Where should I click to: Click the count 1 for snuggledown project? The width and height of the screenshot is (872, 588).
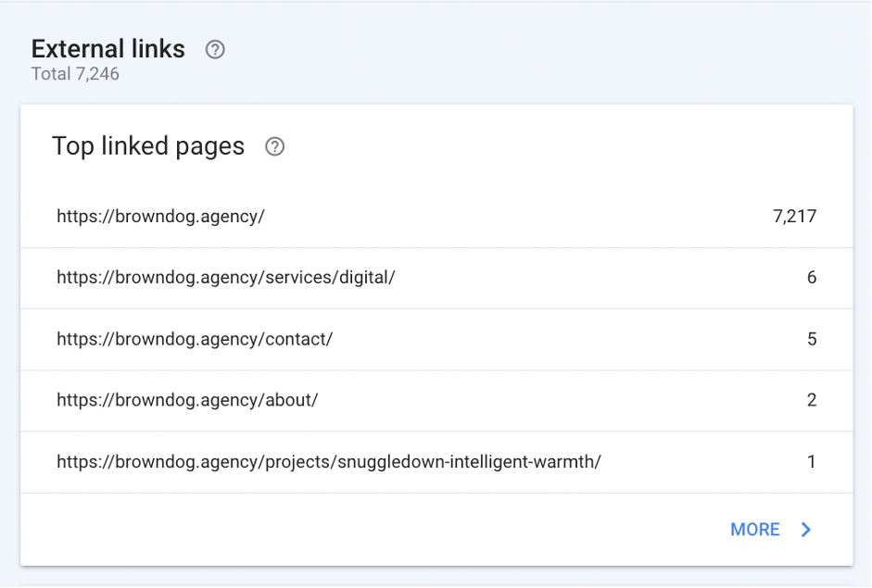(812, 462)
